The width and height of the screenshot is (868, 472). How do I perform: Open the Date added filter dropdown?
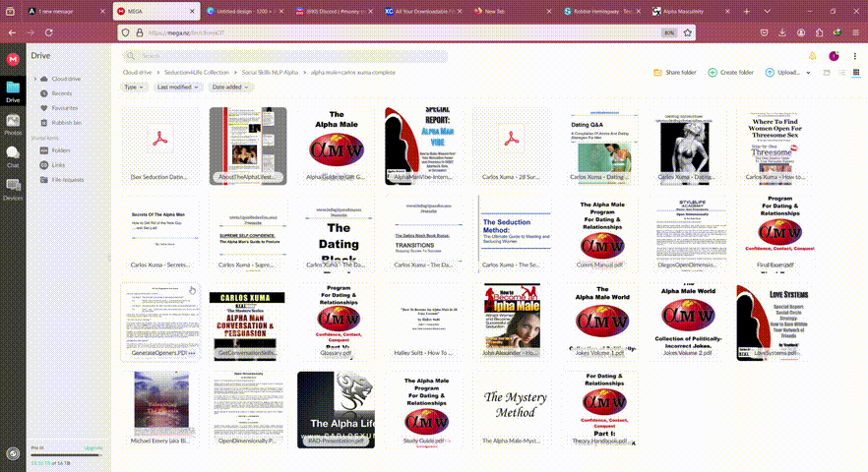229,87
